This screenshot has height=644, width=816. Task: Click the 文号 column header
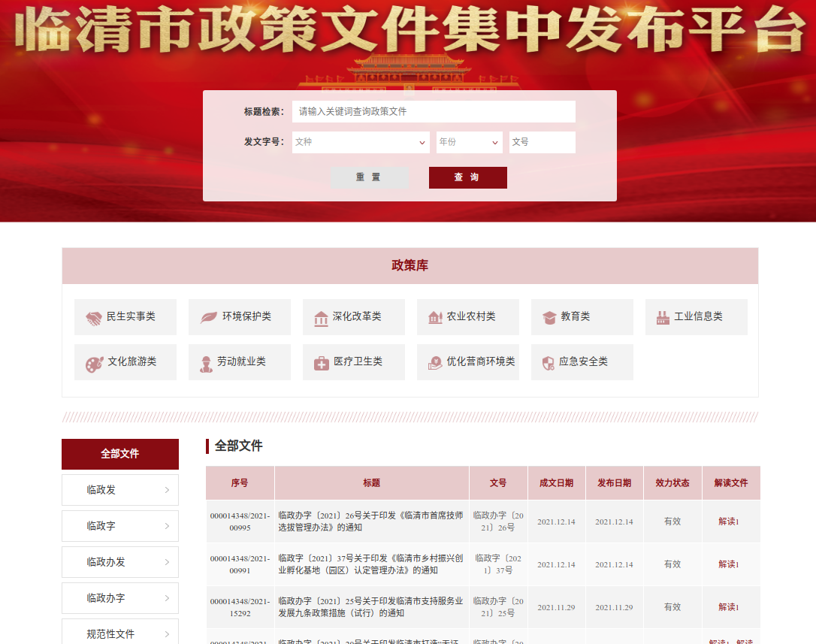(498, 483)
